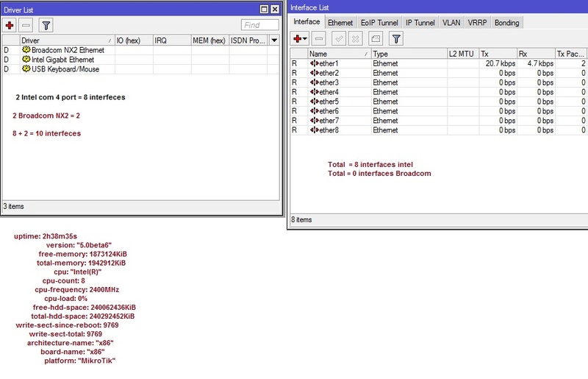Maximize the Driver List window
The height and width of the screenshot is (379, 588).
coord(264,10)
